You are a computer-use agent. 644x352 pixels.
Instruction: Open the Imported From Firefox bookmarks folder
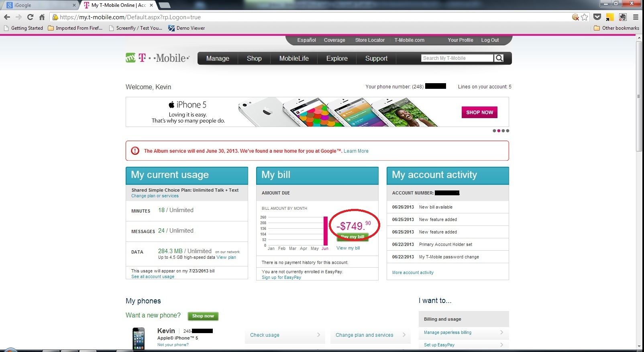coord(75,28)
